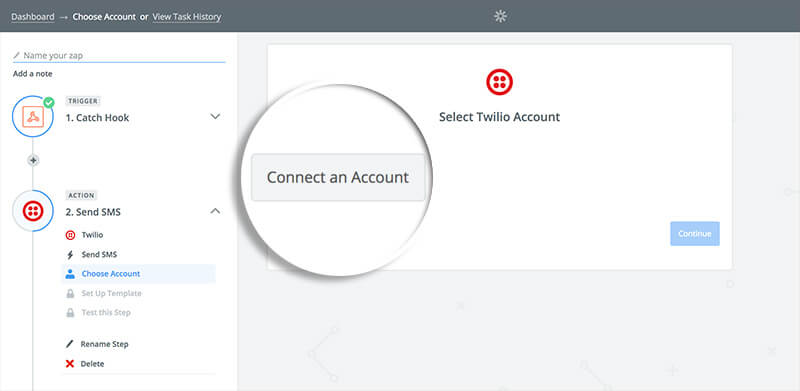Click Add a note link
Image resolution: width=800 pixels, height=391 pixels.
33,74
